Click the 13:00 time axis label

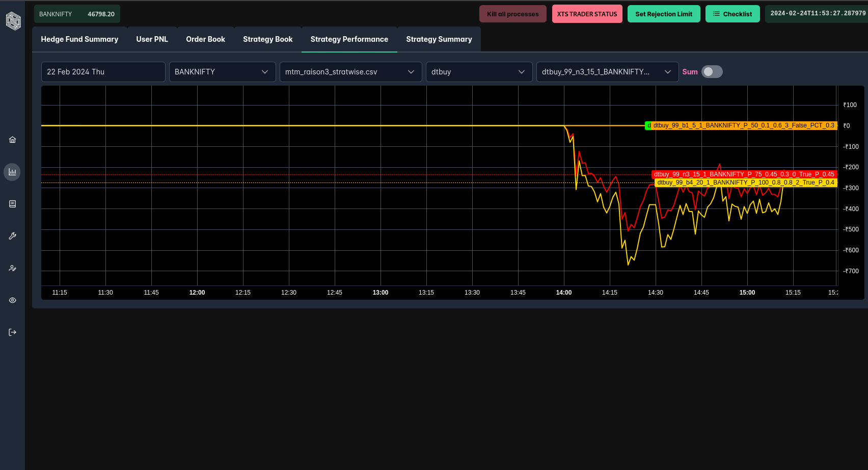click(381, 293)
